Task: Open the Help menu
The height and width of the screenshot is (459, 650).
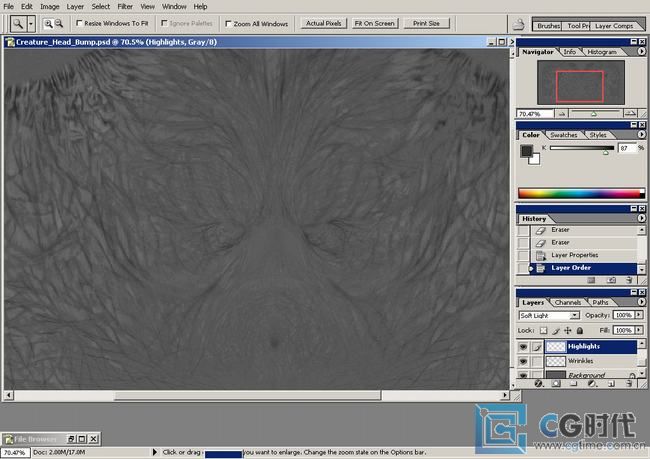Action: pyautogui.click(x=200, y=7)
